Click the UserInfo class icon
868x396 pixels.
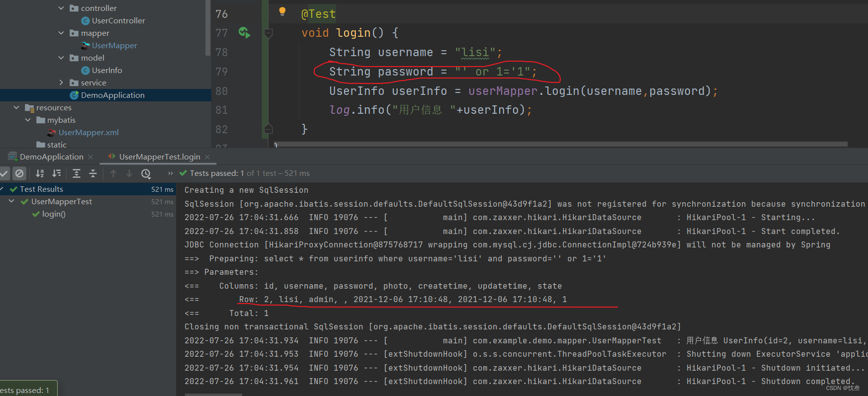tap(86, 70)
